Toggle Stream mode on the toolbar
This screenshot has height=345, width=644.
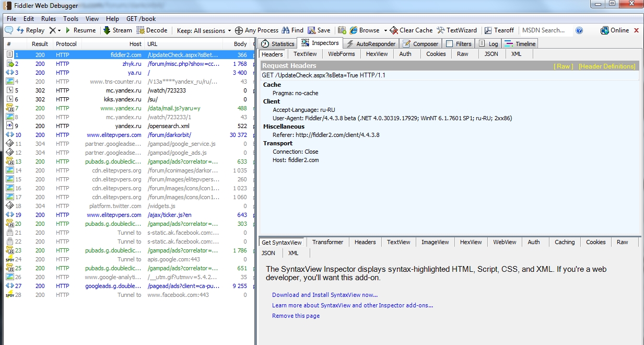pos(118,30)
